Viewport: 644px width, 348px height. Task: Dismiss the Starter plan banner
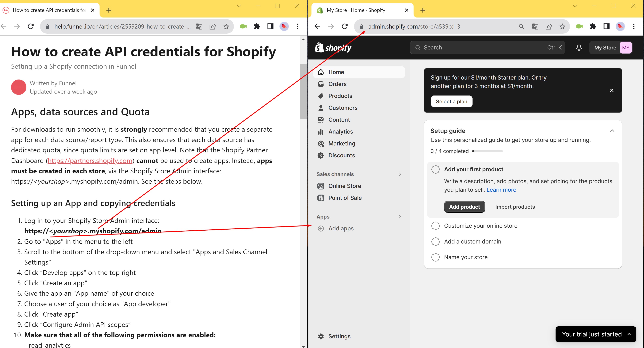(612, 90)
